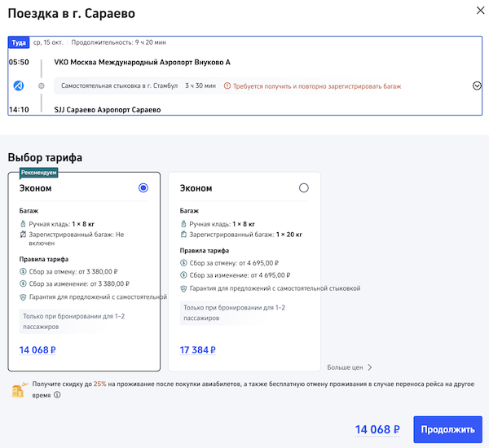The height and width of the screenshot is (448, 489).
Task: Click the not-included checked baggage icon
Action: click(23, 235)
